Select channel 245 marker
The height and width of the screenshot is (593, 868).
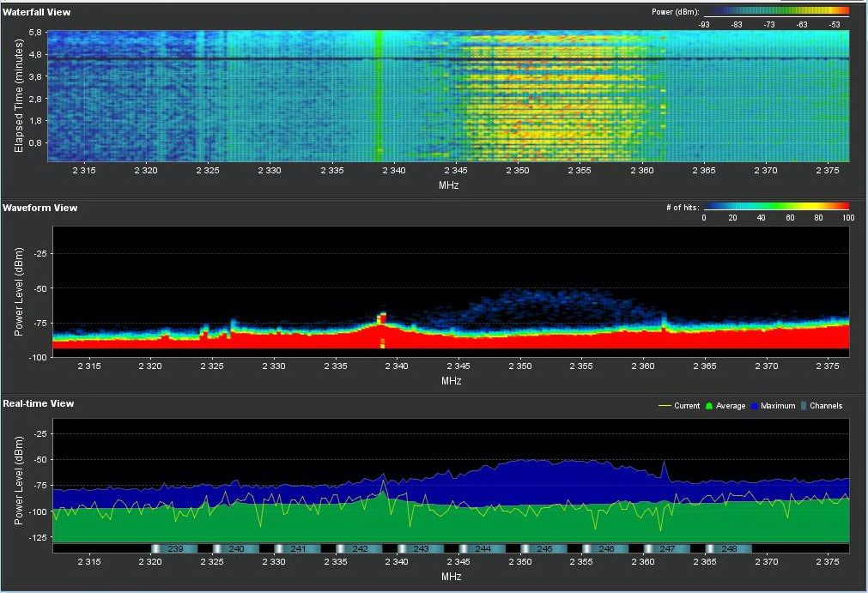[544, 548]
